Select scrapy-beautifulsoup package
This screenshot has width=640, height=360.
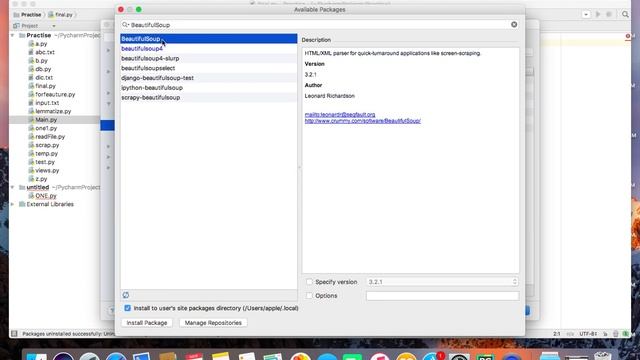[x=209, y=98]
